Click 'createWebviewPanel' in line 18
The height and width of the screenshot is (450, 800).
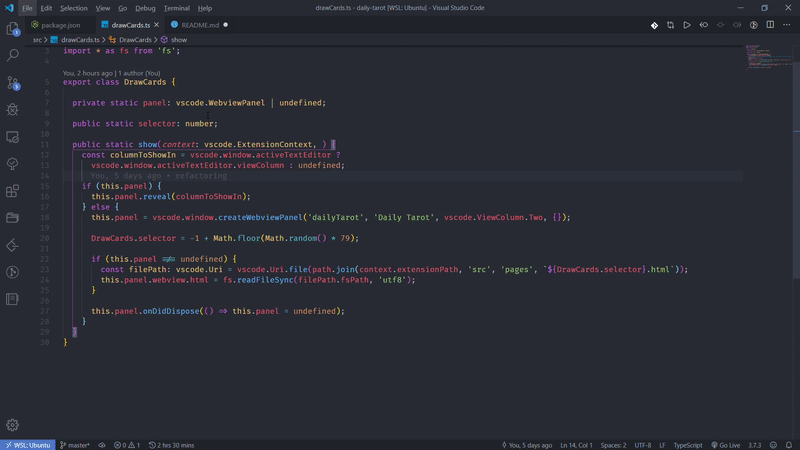coord(260,217)
